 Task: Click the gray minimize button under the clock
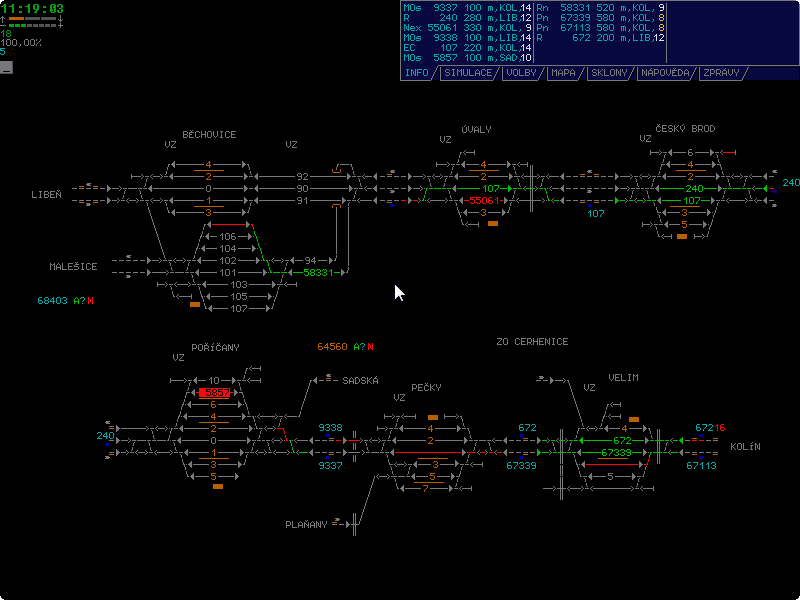[6, 68]
